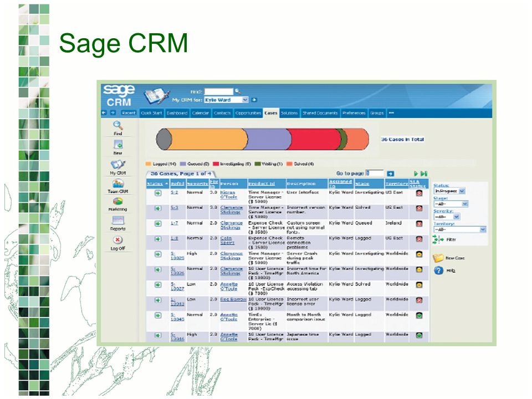Open case link 1-8

[174, 238]
